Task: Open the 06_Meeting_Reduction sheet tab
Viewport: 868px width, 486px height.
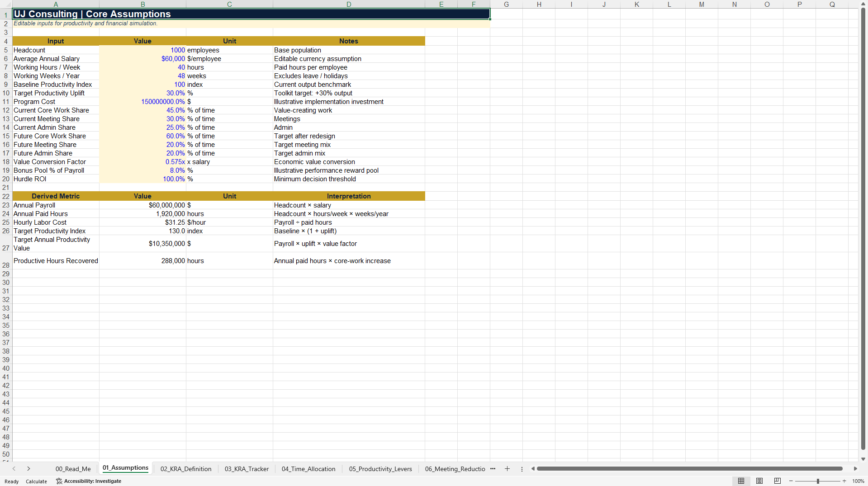Action: [455, 469]
